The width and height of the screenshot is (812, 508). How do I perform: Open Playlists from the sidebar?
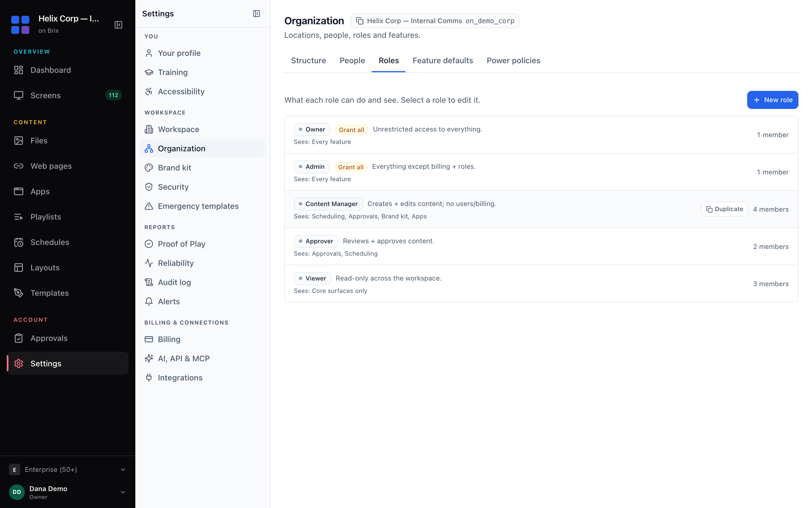click(67, 217)
